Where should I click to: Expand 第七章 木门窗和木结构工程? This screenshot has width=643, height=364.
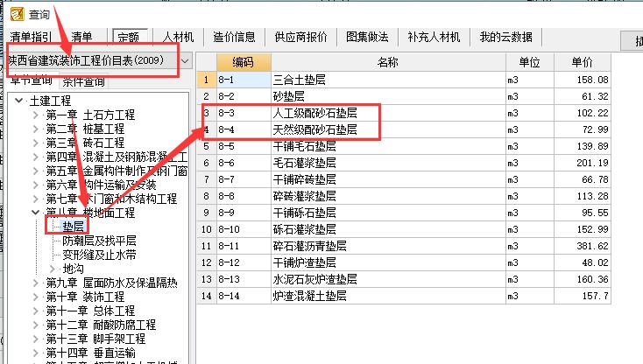coord(35,199)
